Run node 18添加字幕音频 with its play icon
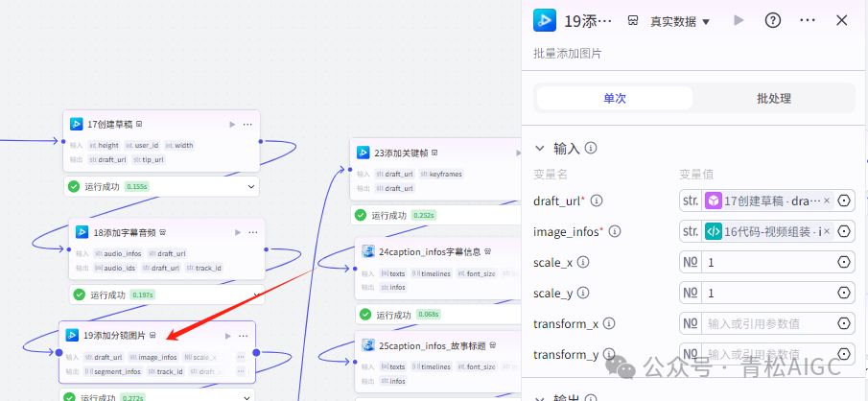 tap(238, 232)
